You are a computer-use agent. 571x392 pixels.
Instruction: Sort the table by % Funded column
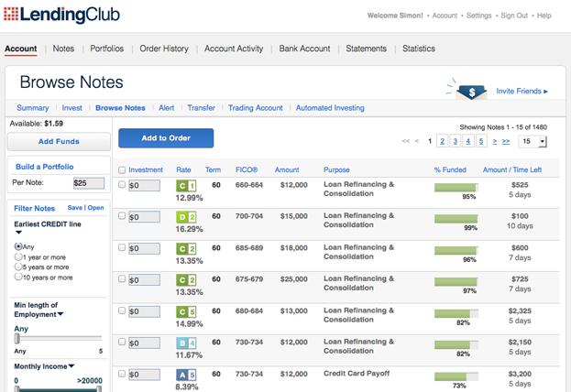(x=450, y=169)
